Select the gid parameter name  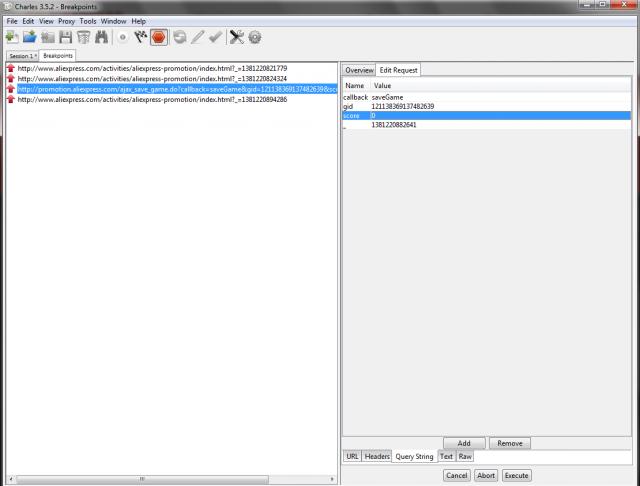pyautogui.click(x=348, y=106)
